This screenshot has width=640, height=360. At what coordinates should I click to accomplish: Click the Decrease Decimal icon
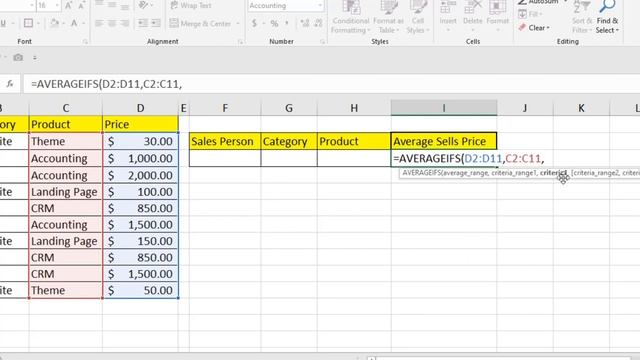click(318, 23)
